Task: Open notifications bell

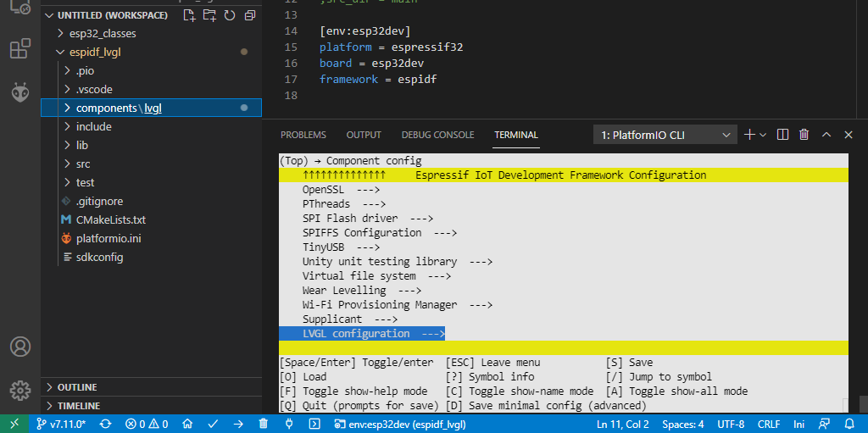Action: (849, 425)
